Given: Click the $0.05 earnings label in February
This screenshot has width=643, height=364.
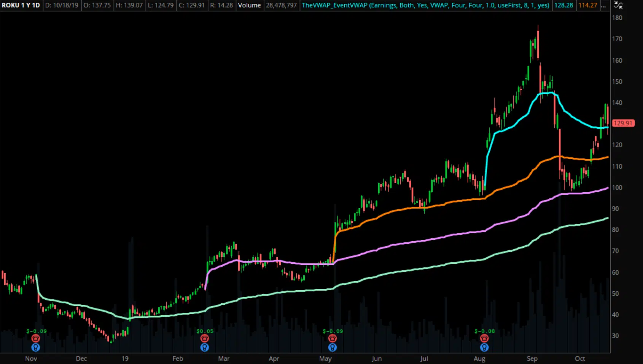Looking at the screenshot, I should pos(205,331).
